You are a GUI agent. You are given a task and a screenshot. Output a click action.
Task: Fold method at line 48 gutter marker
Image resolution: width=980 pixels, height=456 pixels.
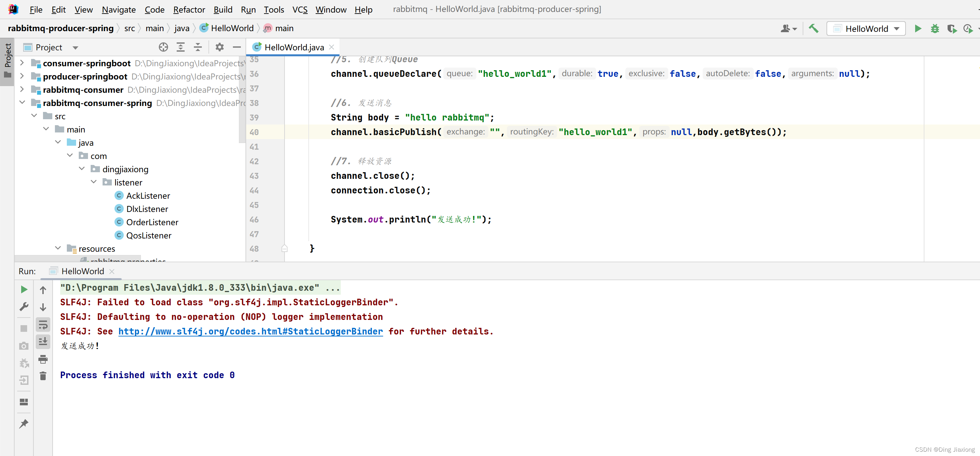[x=284, y=249]
